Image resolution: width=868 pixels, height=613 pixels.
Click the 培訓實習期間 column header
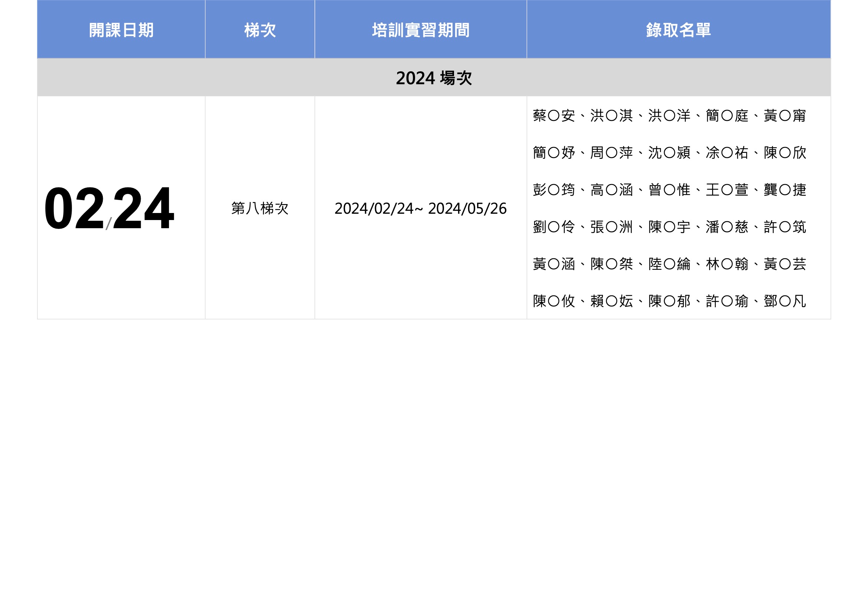(420, 30)
